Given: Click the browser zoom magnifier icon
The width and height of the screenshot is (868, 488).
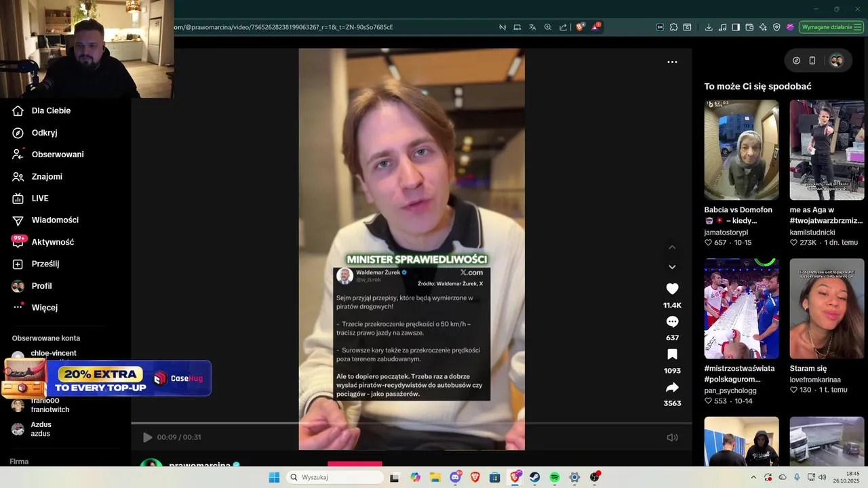Looking at the screenshot, I should [548, 27].
